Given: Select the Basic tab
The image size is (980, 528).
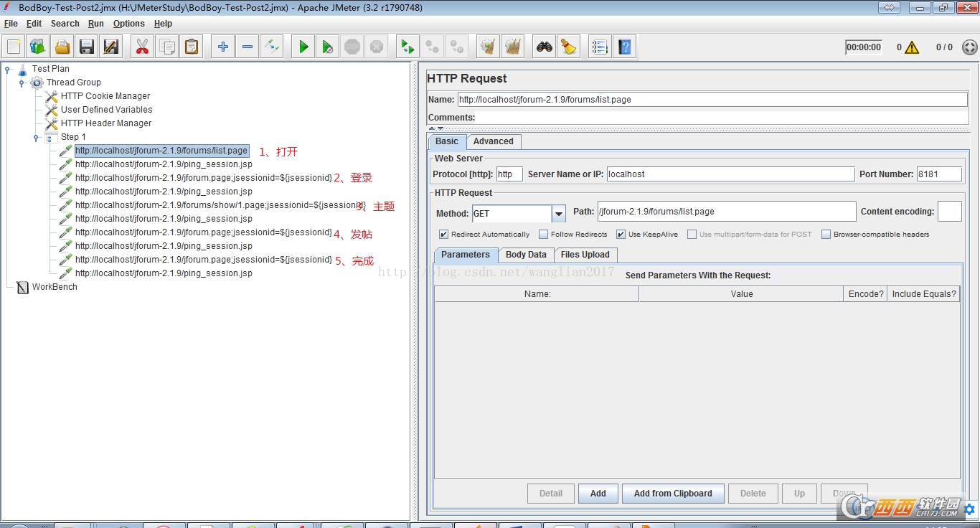Looking at the screenshot, I should tap(447, 141).
